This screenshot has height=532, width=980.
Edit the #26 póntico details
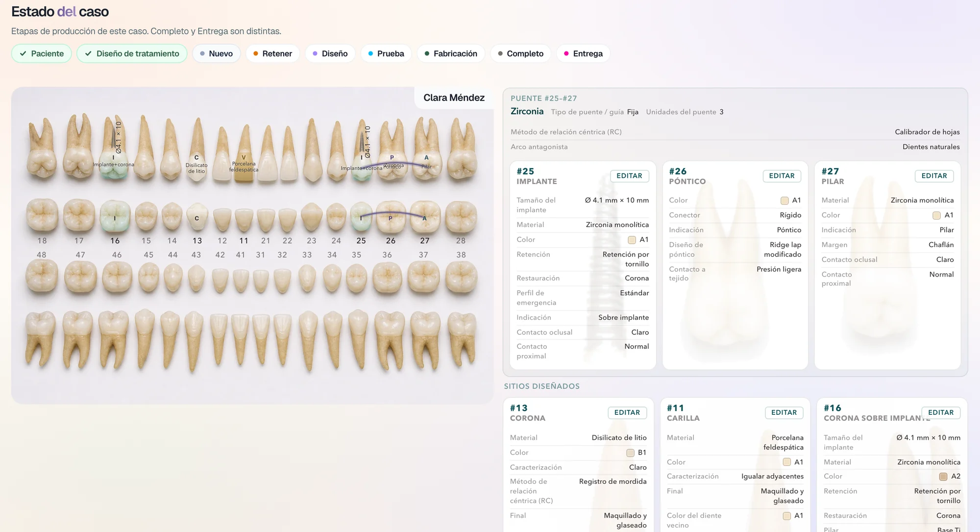[782, 176]
